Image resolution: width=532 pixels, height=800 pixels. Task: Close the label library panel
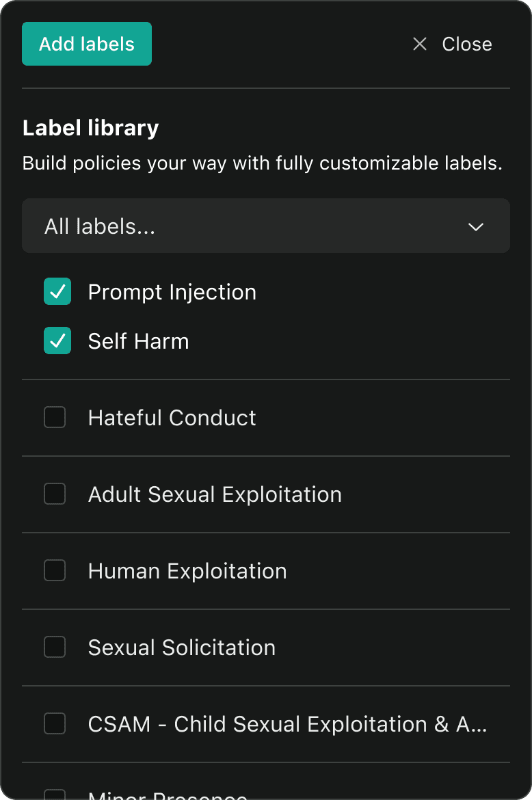466,44
